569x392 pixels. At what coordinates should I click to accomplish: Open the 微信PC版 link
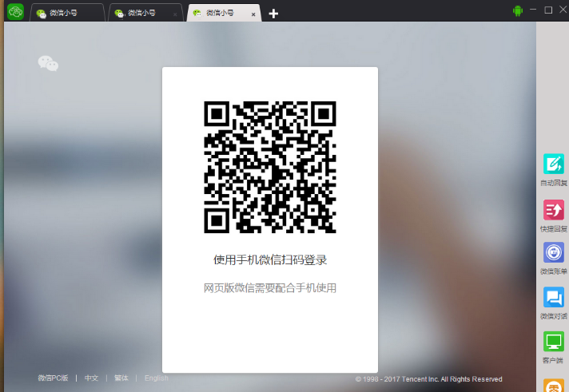53,378
